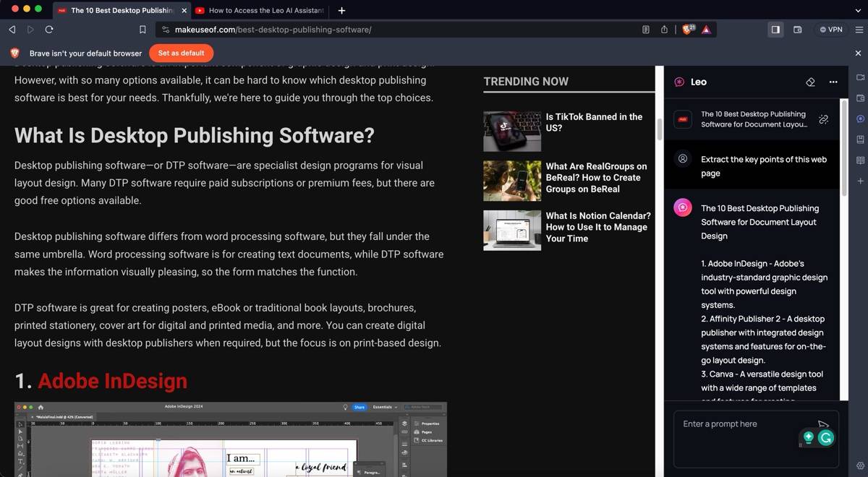
Task: Dismiss the default browser infobar
Action: click(x=859, y=53)
